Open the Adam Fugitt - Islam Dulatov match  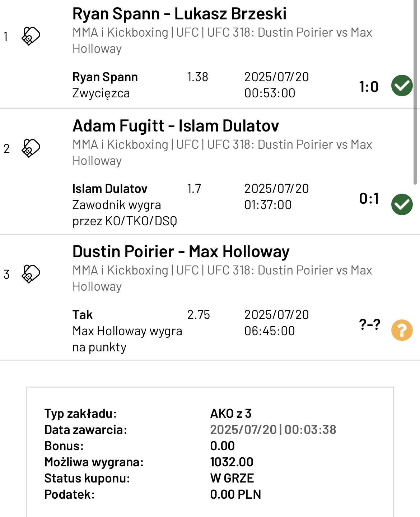click(176, 126)
